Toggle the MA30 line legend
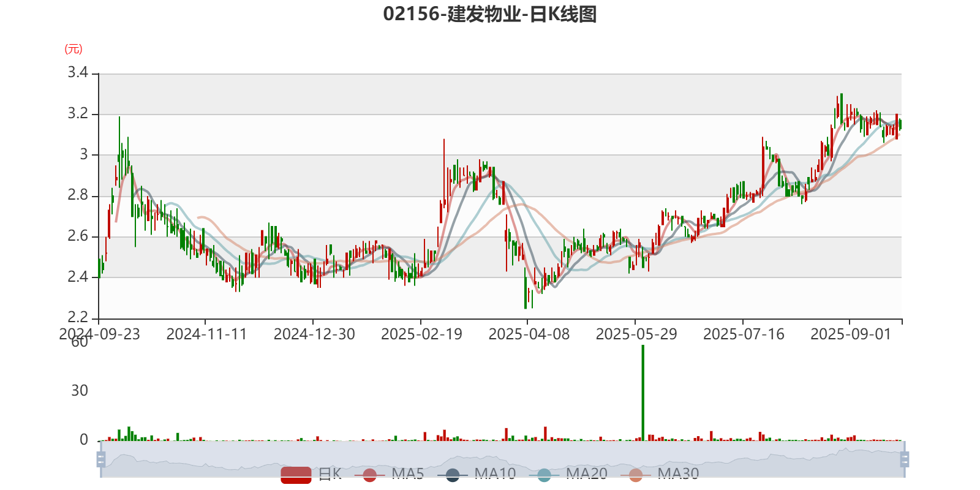The image size is (980, 490). coord(660,474)
